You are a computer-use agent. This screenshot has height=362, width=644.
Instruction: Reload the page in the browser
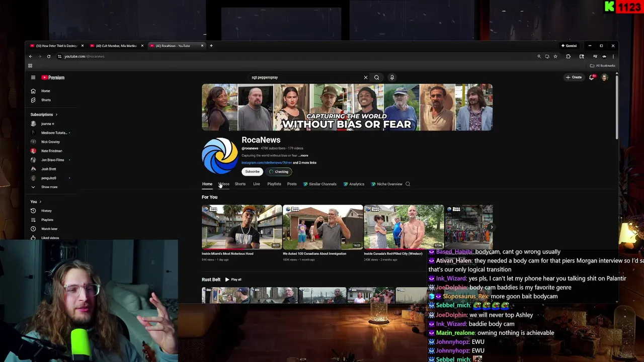pyautogui.click(x=49, y=56)
